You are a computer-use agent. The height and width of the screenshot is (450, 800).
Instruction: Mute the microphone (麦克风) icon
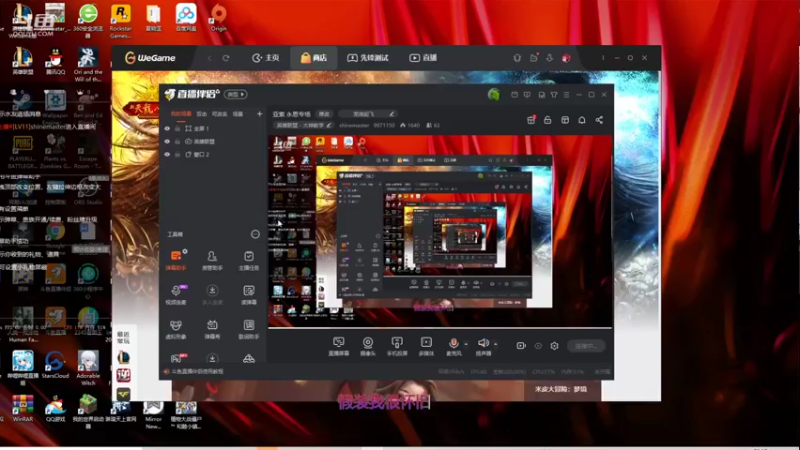coord(453,343)
